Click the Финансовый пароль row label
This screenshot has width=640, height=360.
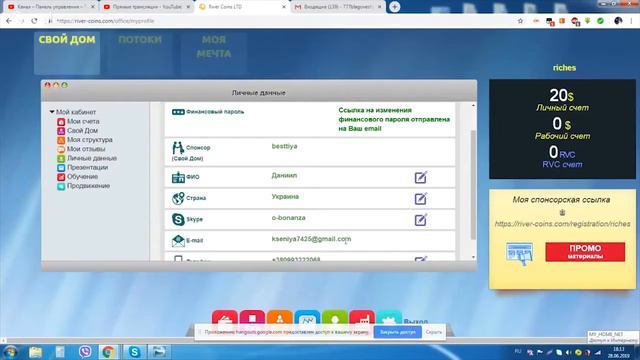215,111
